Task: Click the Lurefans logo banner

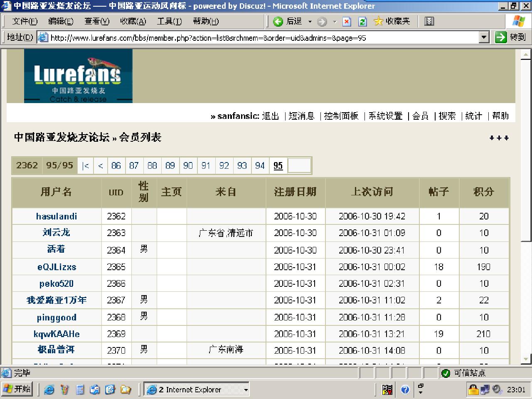Action: [78, 76]
